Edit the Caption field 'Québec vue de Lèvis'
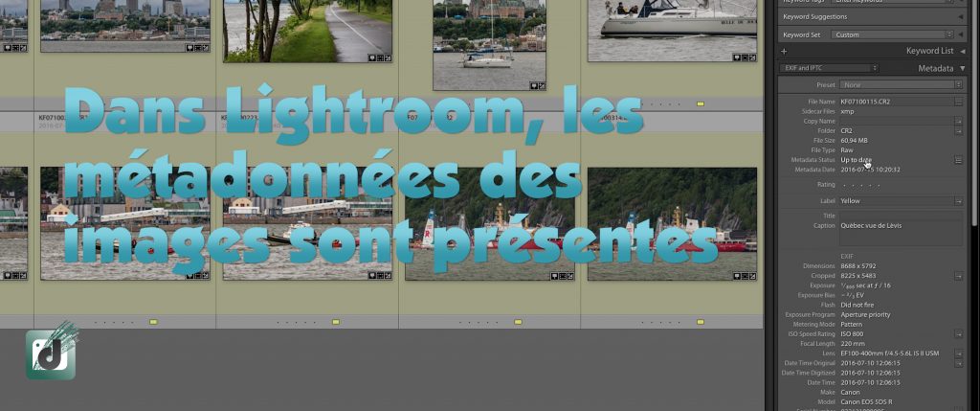 902,234
